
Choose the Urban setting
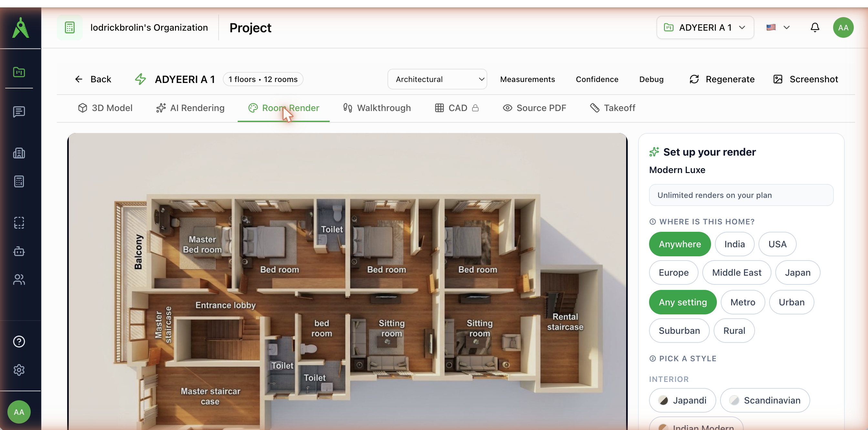tap(791, 302)
